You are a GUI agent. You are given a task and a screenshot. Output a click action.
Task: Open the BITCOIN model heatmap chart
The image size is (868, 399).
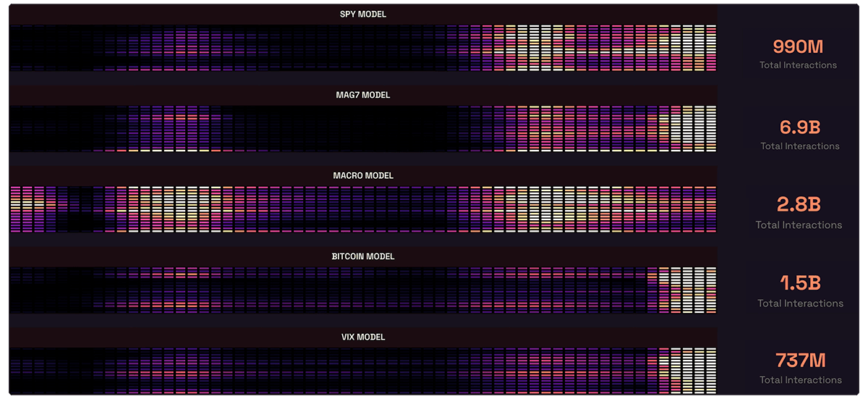tap(363, 290)
